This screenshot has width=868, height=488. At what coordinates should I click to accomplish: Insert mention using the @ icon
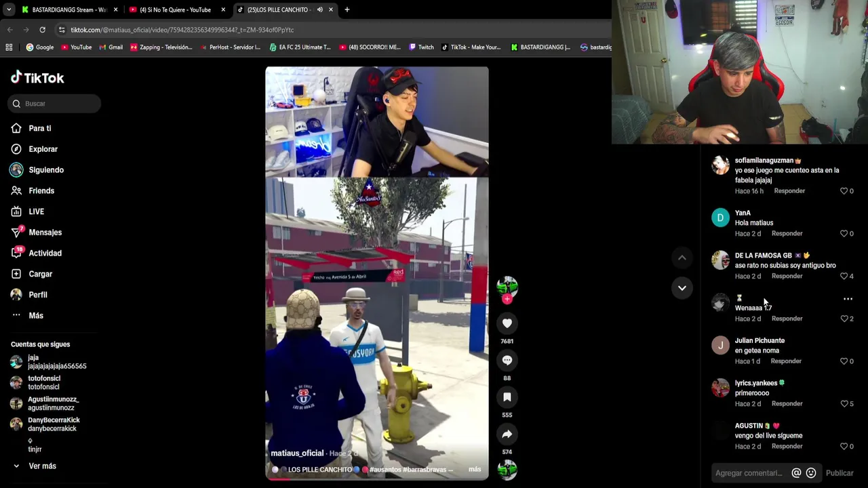[796, 473]
